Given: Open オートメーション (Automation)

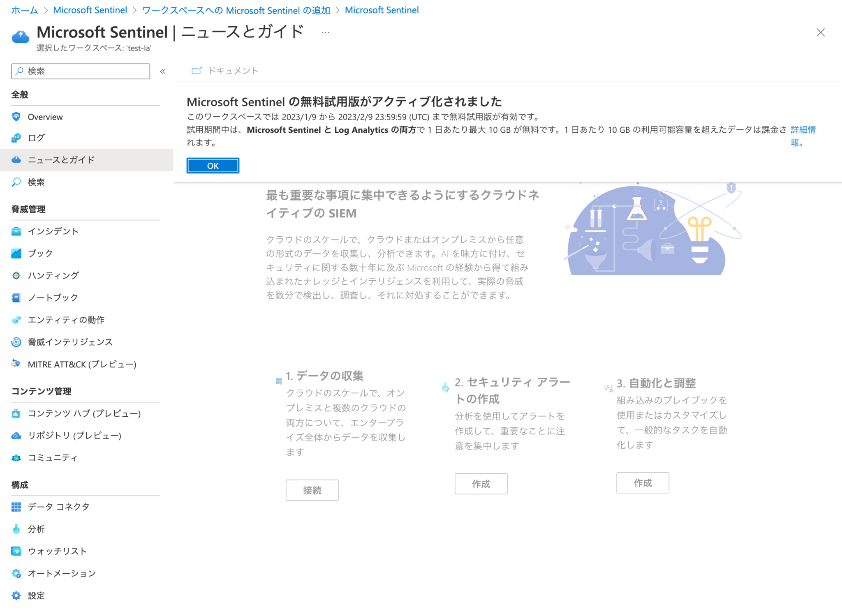Looking at the screenshot, I should pyautogui.click(x=62, y=573).
